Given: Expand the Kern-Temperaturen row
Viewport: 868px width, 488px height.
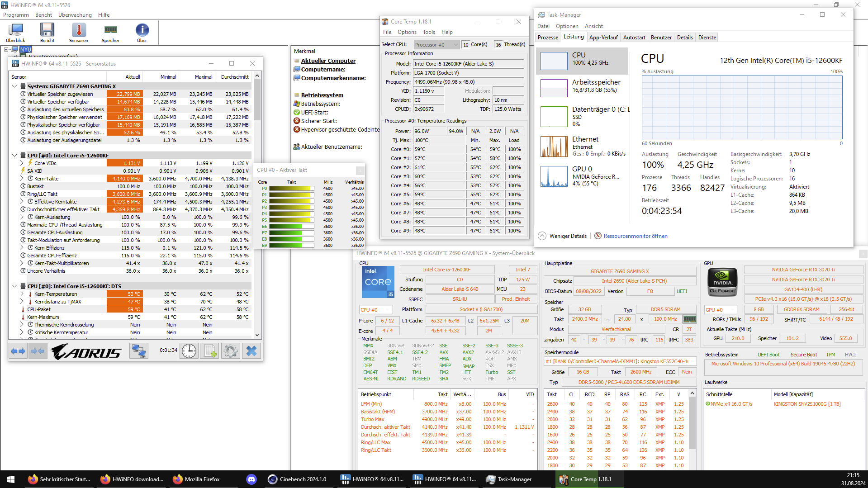Looking at the screenshot, I should [22, 294].
